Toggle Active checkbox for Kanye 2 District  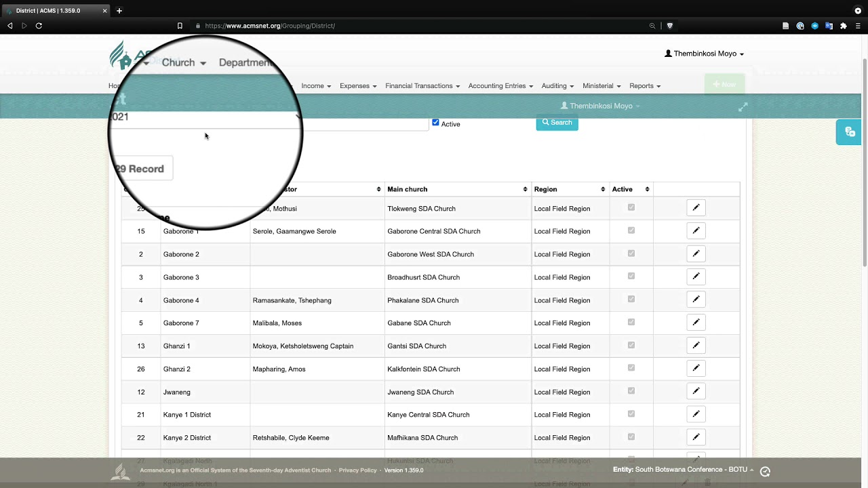pyautogui.click(x=631, y=436)
